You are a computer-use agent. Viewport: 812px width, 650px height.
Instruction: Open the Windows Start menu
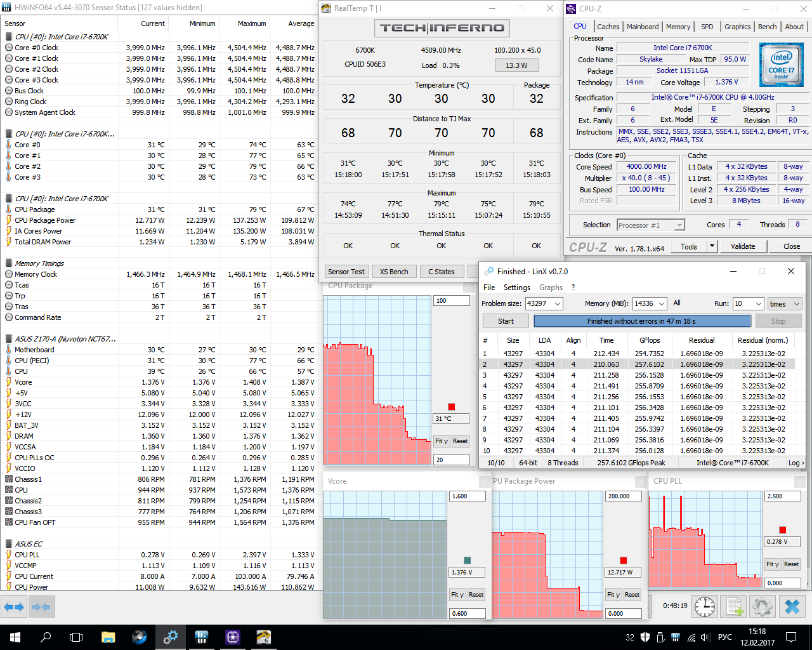point(15,637)
